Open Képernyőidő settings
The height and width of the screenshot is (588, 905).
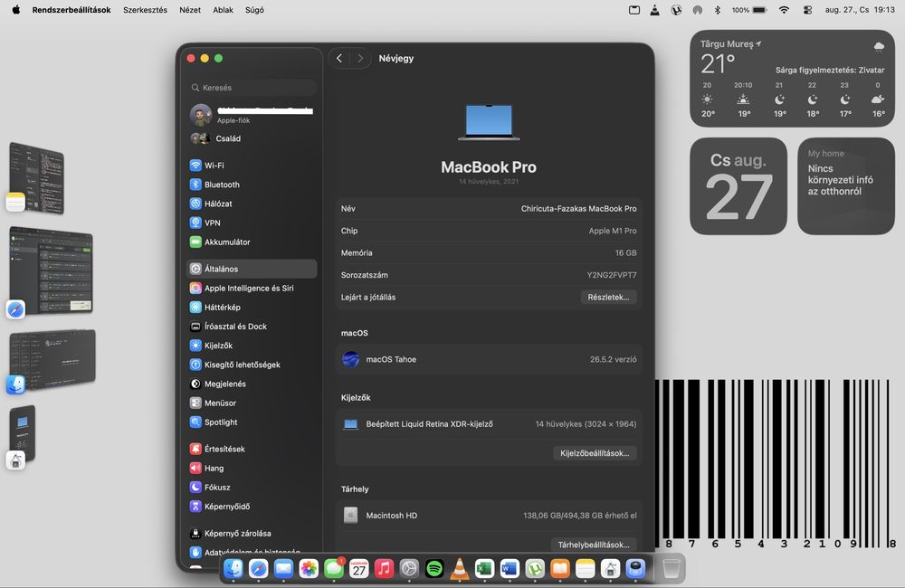[252, 506]
